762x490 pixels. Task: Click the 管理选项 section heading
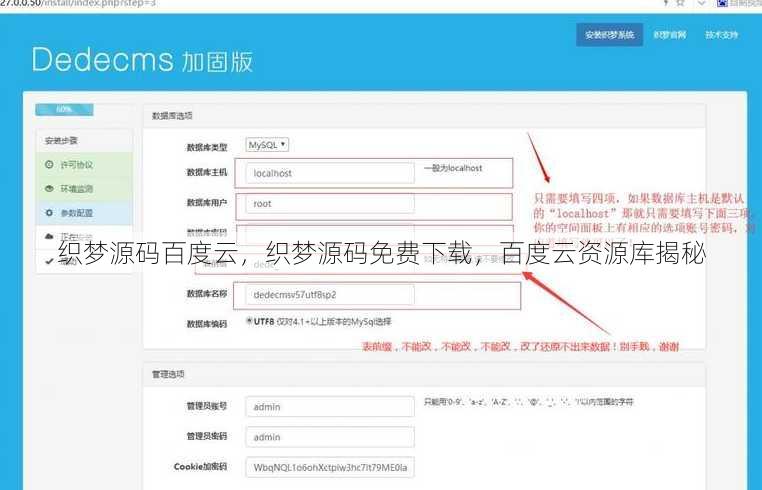(x=168, y=374)
